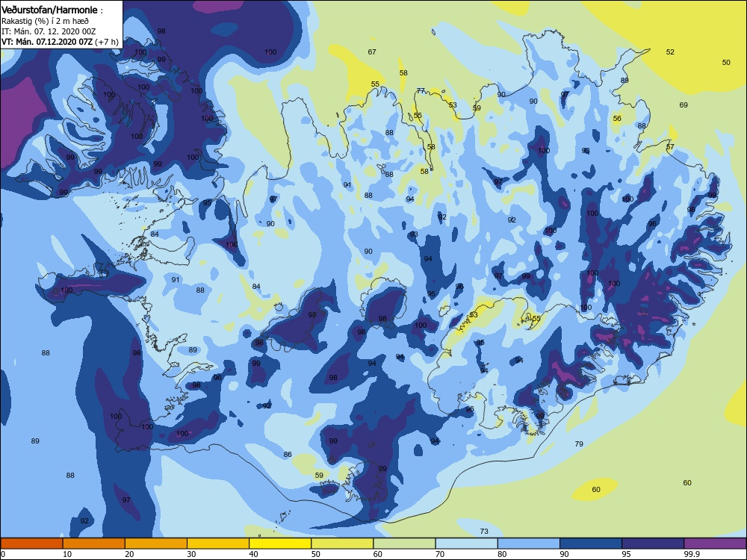This screenshot has height=560, width=747.
Task: Click the 95–99.9 dark navy legend swatch
Action: 653,544
